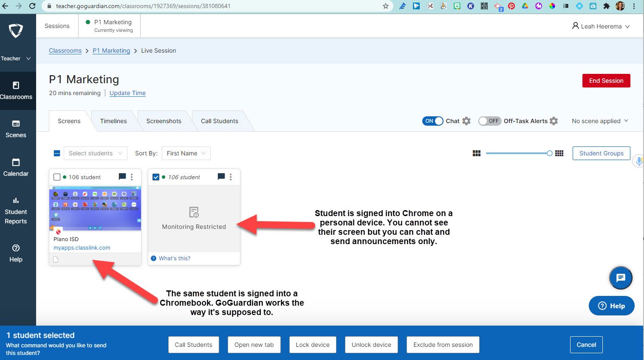
Task: Open Sort By First Name dropdown
Action: [186, 153]
